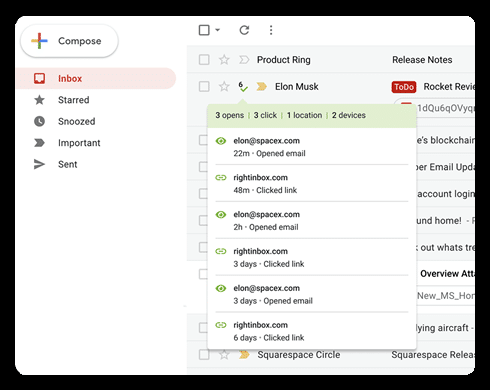Open the Inbox folder
Image resolution: width=490 pixels, height=390 pixels.
96,78
